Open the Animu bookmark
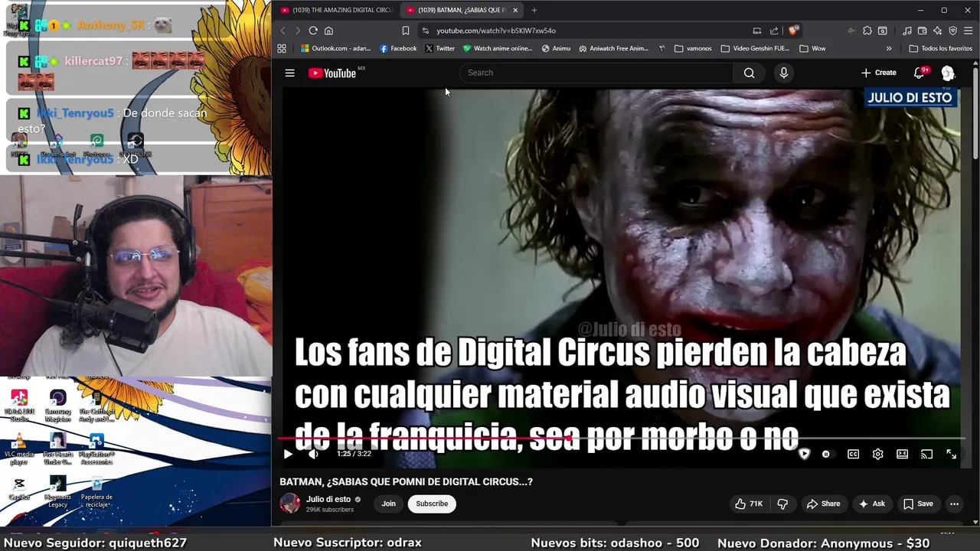 click(556, 48)
